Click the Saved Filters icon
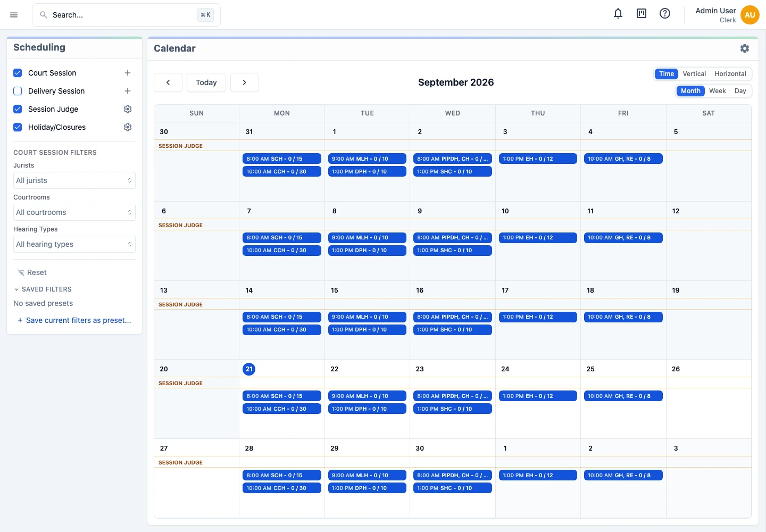The image size is (766, 532). click(16, 289)
